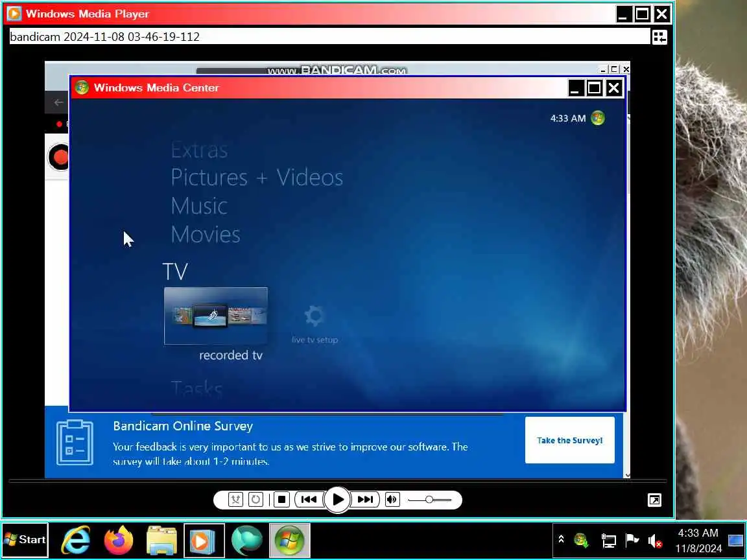This screenshot has width=747, height=560.
Task: Adjust the Media Player volume slider
Action: pyautogui.click(x=429, y=500)
